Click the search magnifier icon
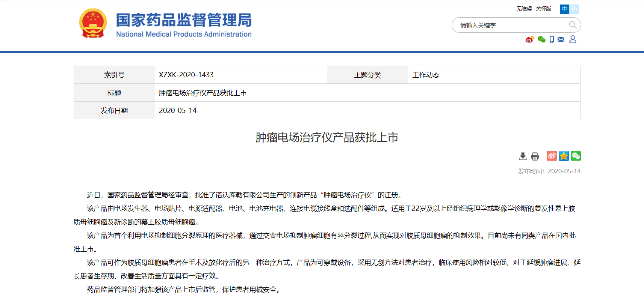The width and height of the screenshot is (644, 305). [573, 25]
